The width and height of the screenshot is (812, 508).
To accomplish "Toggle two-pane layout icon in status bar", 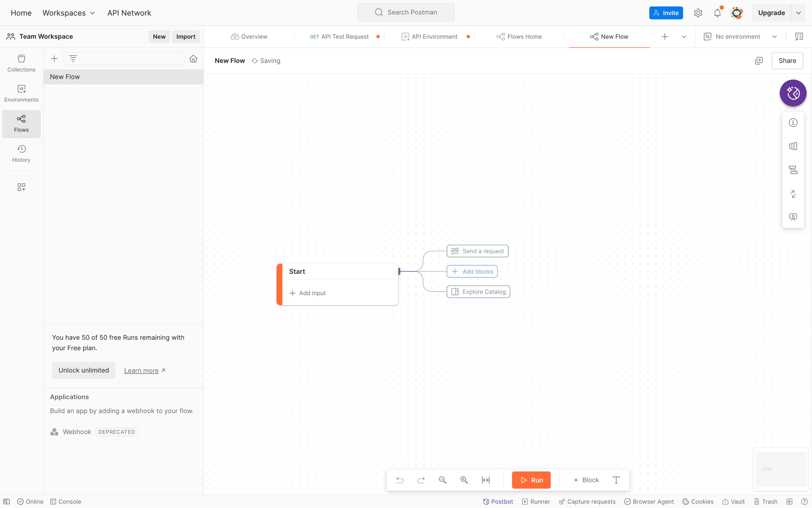I will 789,502.
